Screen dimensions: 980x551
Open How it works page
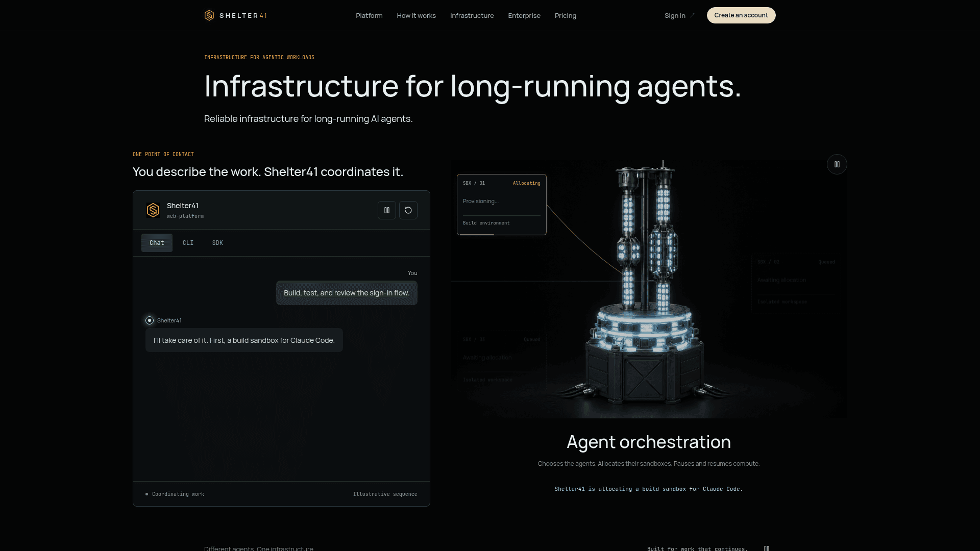416,15
